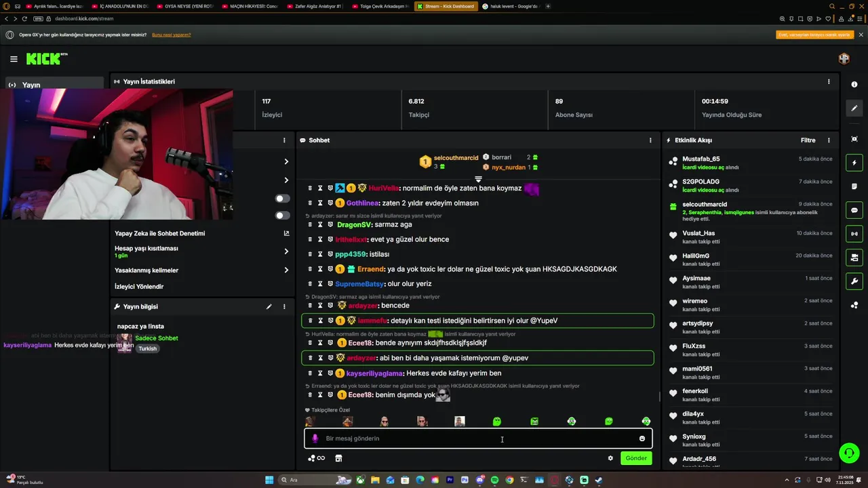Click the Bunu nasıl yaparım? link
868x488 pixels.
pos(172,35)
